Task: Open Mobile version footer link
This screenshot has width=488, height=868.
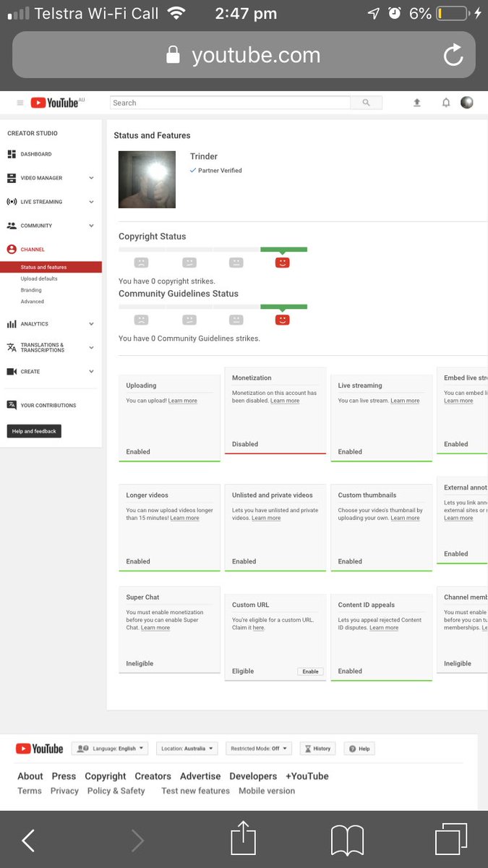Action: [x=267, y=791]
